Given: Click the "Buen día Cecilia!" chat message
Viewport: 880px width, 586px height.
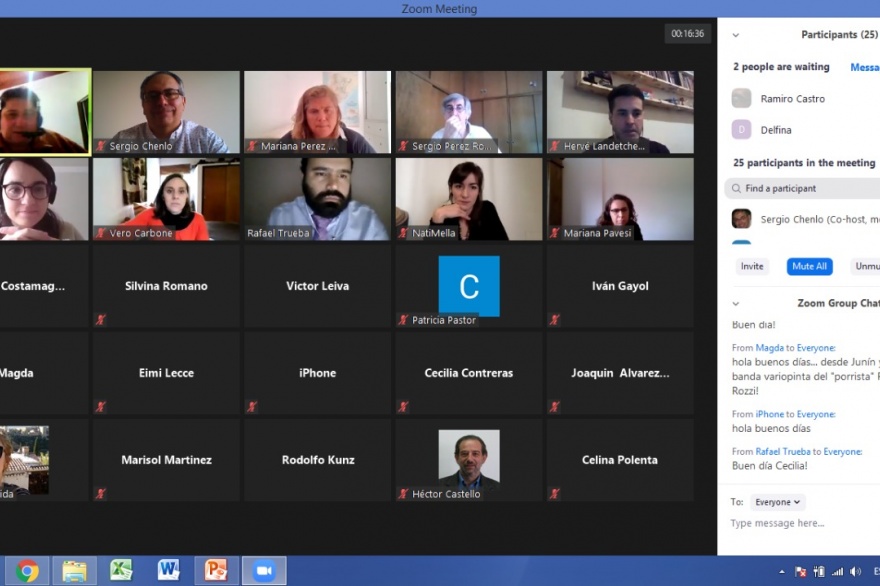Looking at the screenshot, I should [769, 465].
